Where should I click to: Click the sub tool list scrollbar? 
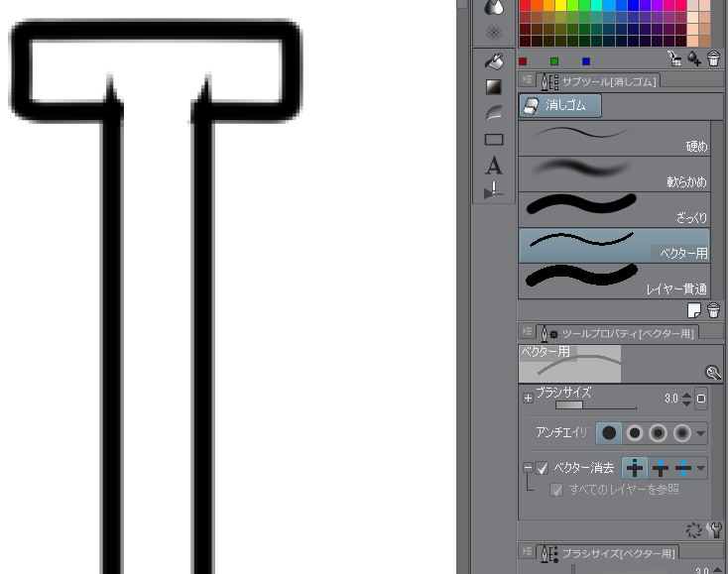(717, 210)
